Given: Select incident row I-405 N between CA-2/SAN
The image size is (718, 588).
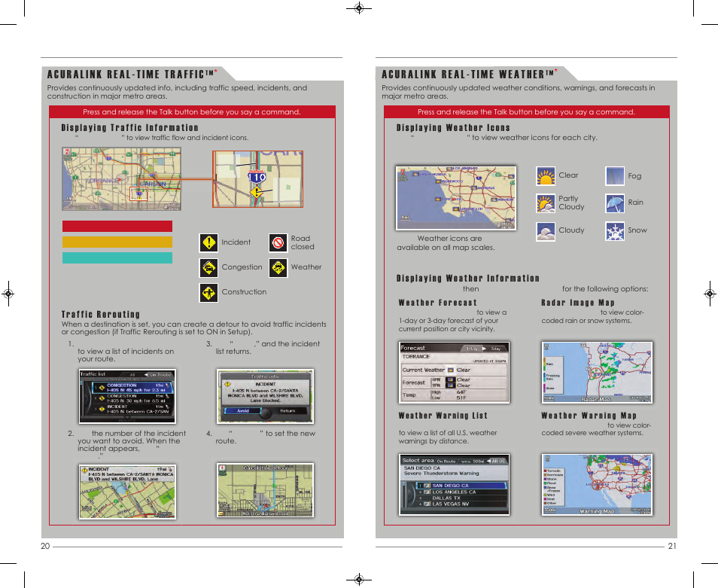Looking at the screenshot, I should (132, 409).
